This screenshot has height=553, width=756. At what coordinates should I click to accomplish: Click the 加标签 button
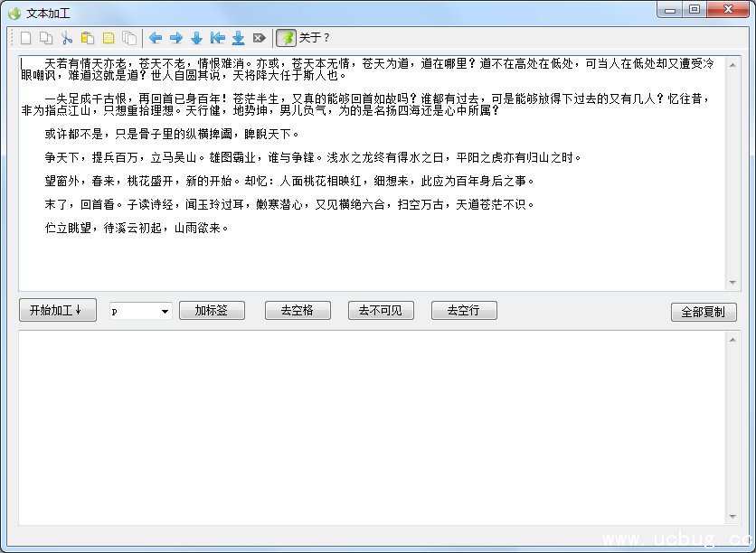(212, 310)
